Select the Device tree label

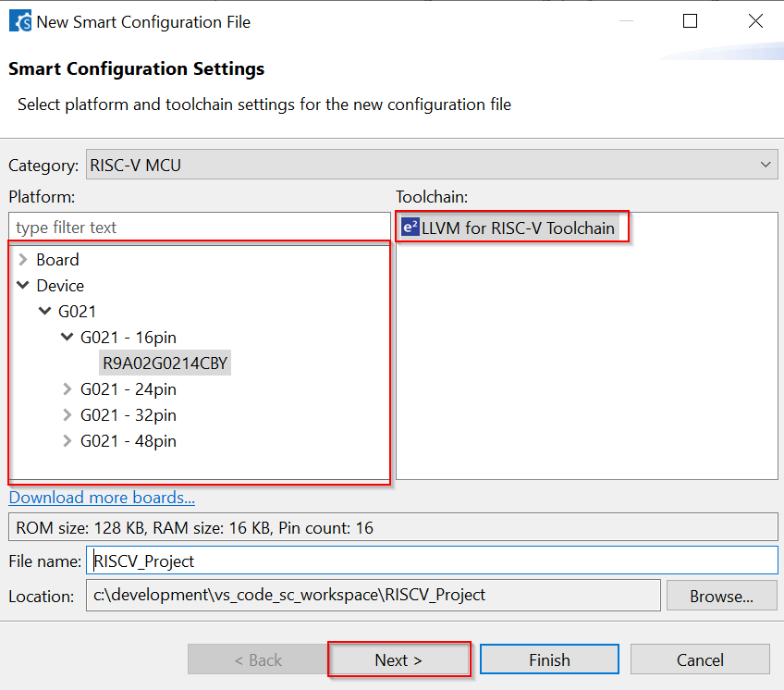click(60, 286)
